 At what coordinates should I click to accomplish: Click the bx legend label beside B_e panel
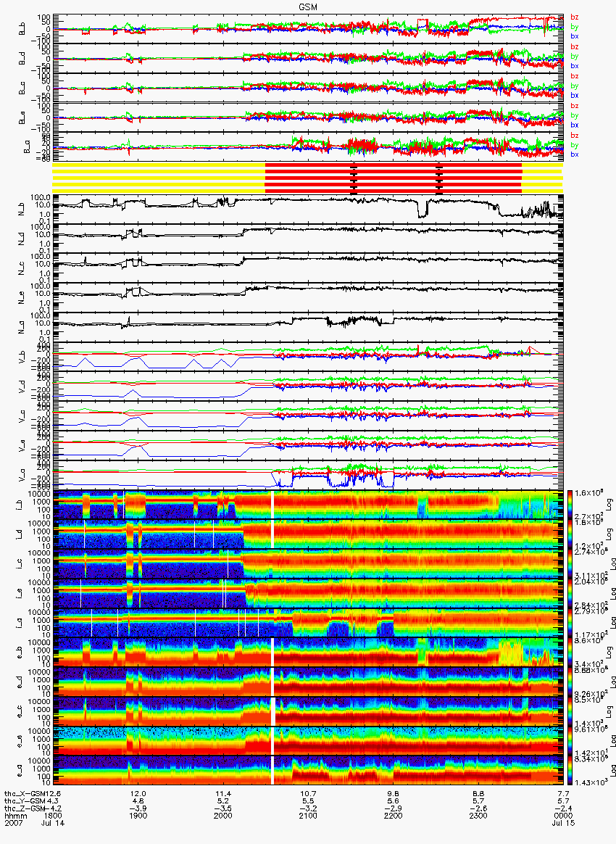click(574, 125)
